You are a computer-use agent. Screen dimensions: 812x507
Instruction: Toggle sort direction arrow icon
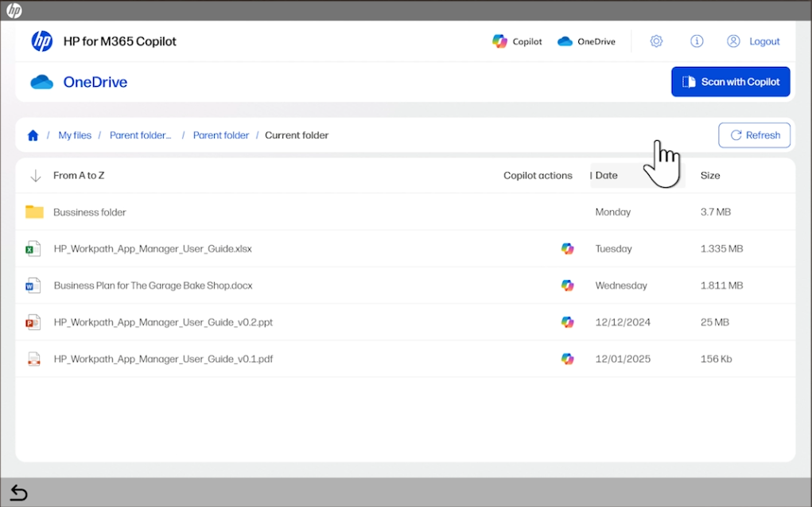coord(36,176)
